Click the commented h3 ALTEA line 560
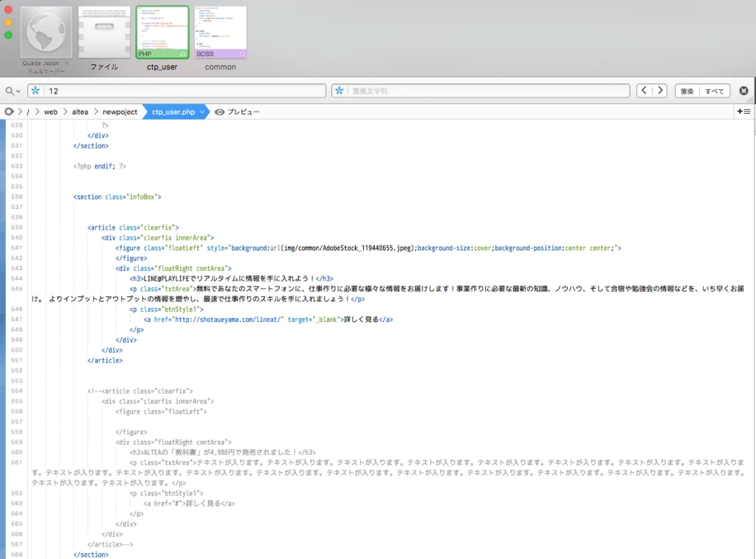The height and width of the screenshot is (559, 756). click(x=222, y=453)
